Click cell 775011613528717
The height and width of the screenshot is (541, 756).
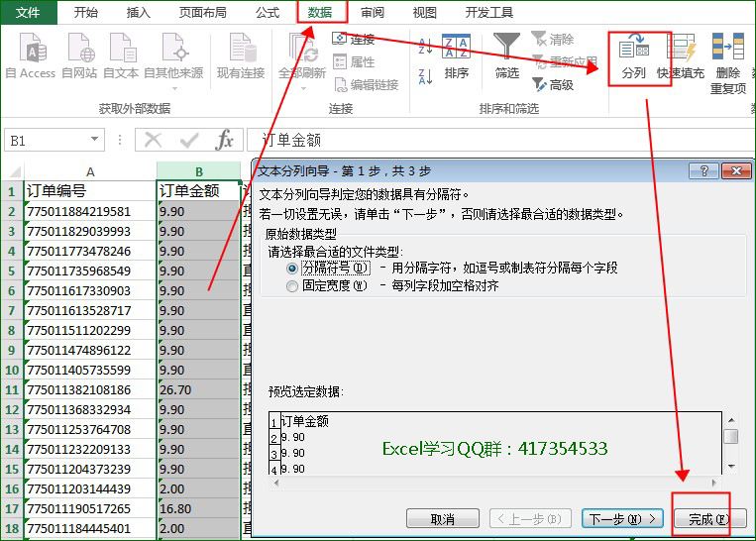point(90,310)
